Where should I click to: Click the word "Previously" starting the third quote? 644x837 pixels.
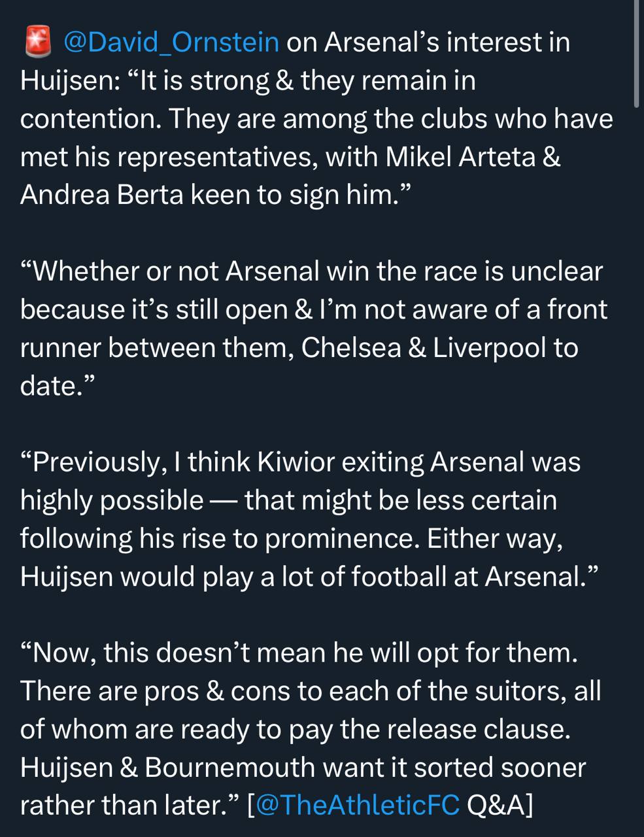(x=95, y=462)
